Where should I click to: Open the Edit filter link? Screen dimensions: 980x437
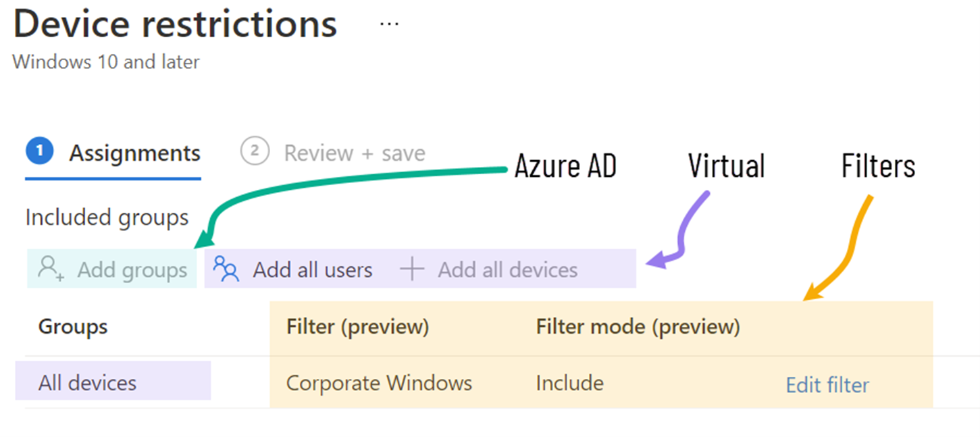click(x=827, y=385)
